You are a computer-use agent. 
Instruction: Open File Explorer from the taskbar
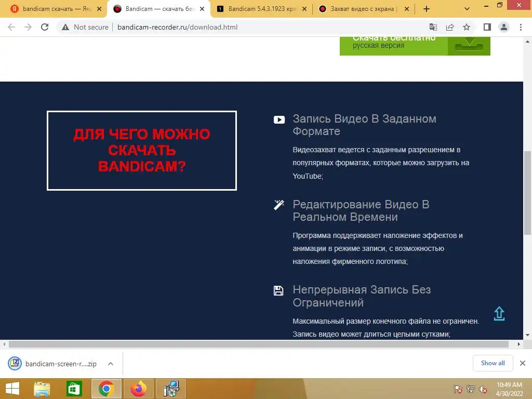coord(42,389)
